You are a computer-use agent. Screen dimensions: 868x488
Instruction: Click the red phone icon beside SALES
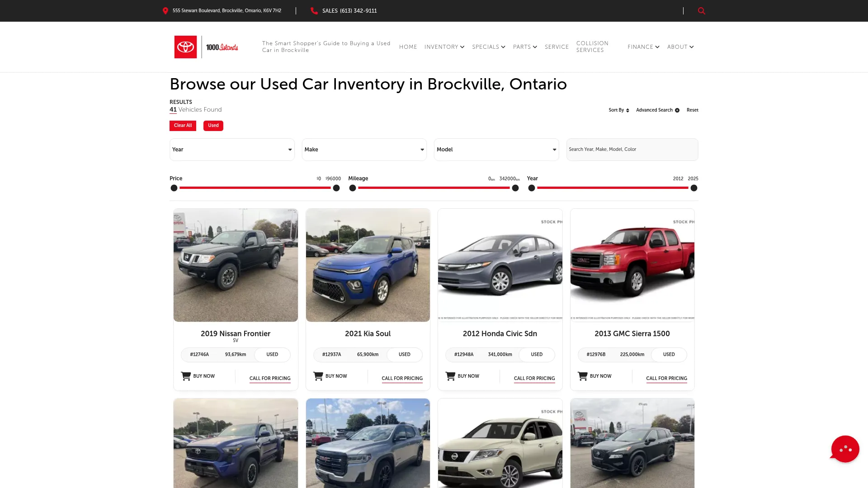click(x=314, y=11)
